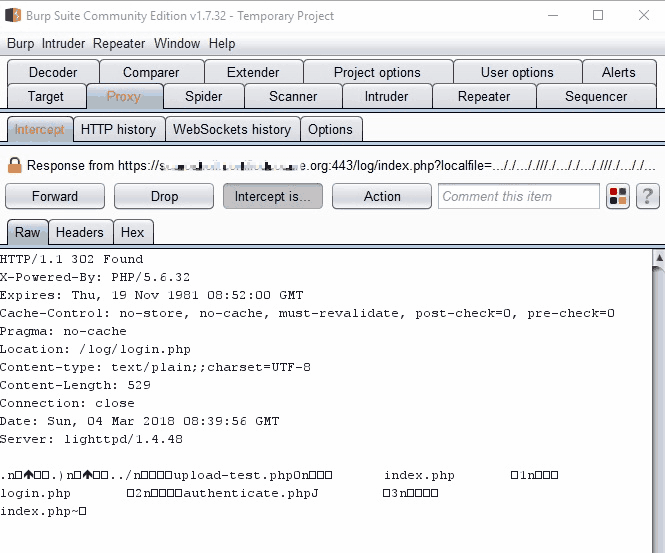The image size is (665, 553).
Task: Click the Content-type: text/plain header line
Action: 156,367
